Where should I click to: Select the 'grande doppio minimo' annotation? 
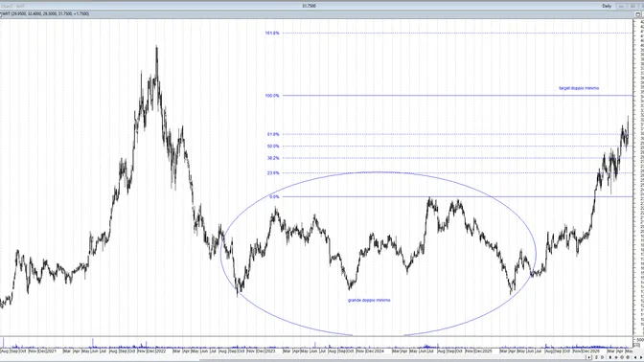tap(369, 301)
